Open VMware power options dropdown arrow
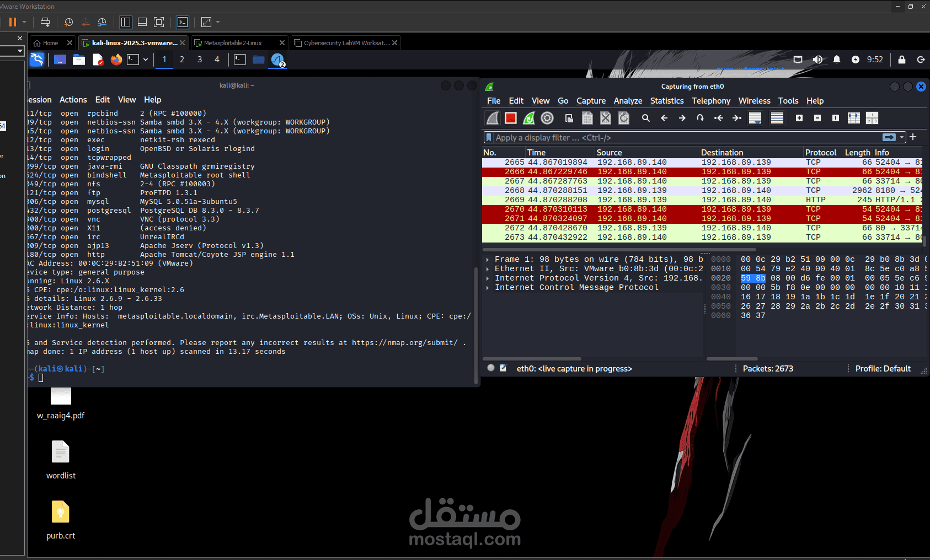The image size is (930, 560). 24,22
